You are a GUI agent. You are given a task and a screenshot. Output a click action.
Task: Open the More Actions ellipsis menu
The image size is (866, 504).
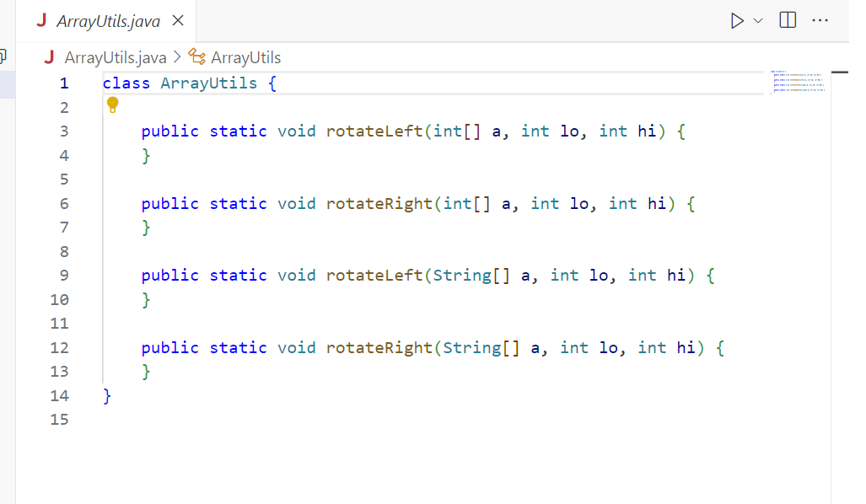(819, 20)
